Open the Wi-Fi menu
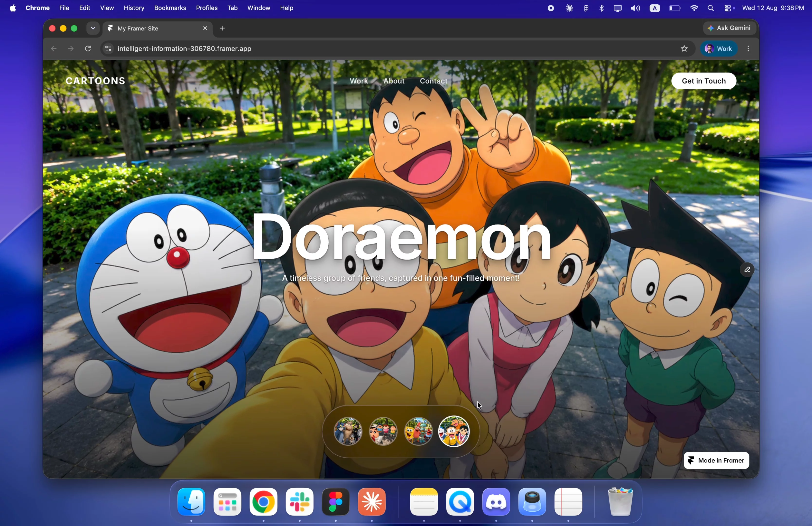The image size is (812, 526). [694, 8]
